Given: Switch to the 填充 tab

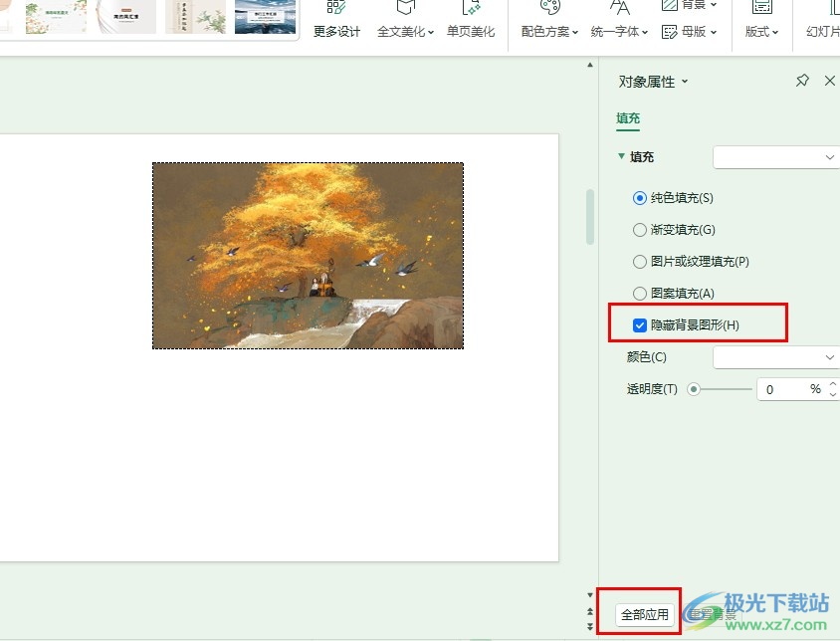Looking at the screenshot, I should [628, 118].
